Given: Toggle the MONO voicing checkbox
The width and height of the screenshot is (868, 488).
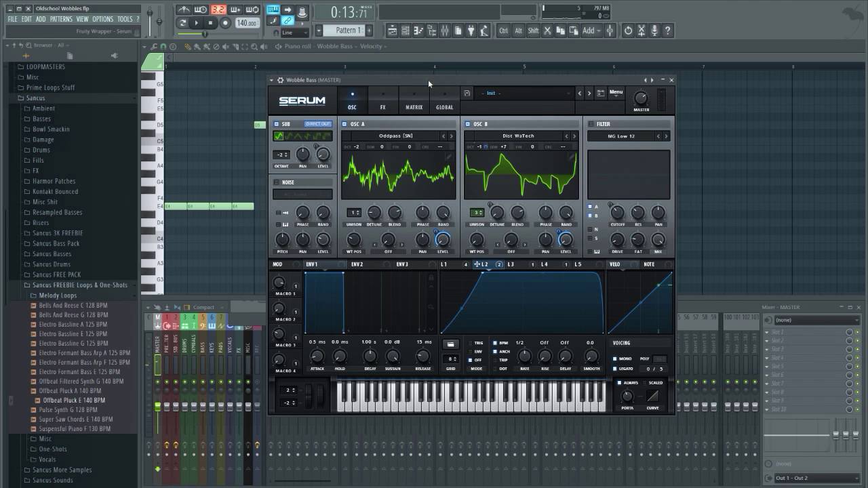Looking at the screenshot, I should [615, 359].
